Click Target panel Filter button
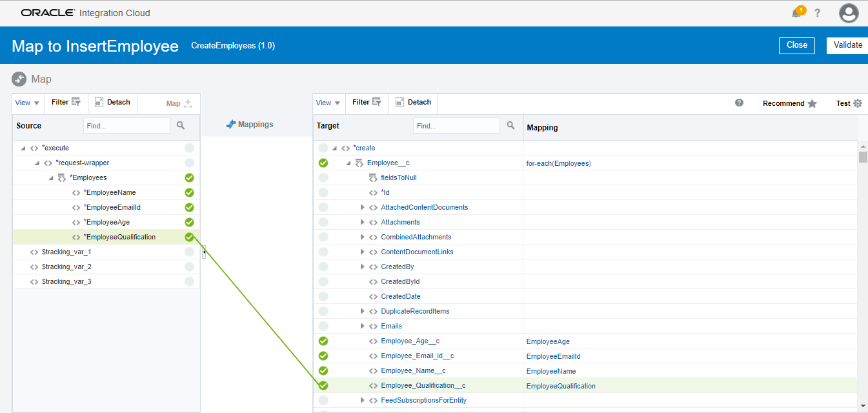 [x=367, y=102]
